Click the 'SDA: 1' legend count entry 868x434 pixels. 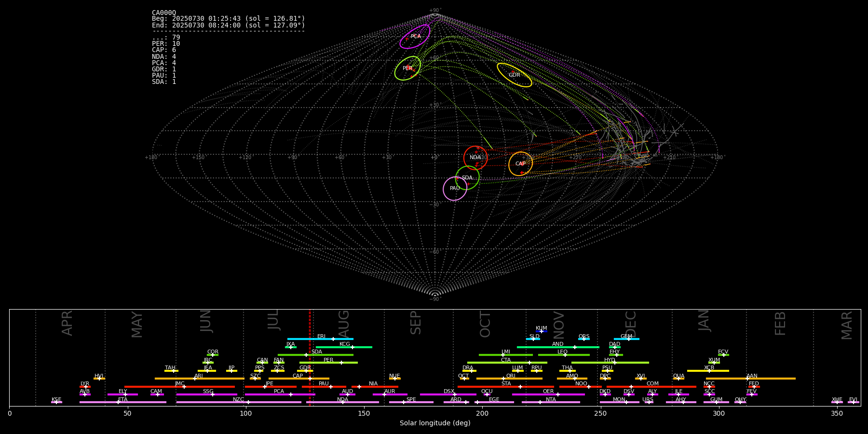[x=164, y=82]
